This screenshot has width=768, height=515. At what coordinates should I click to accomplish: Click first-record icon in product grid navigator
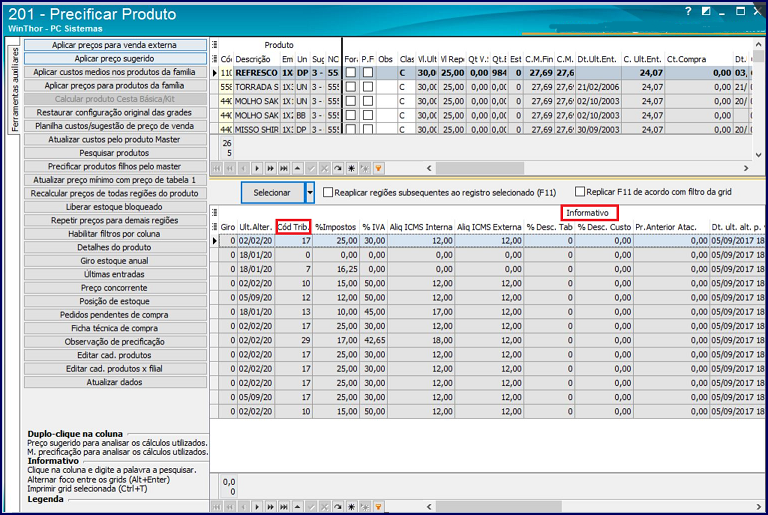216,168
